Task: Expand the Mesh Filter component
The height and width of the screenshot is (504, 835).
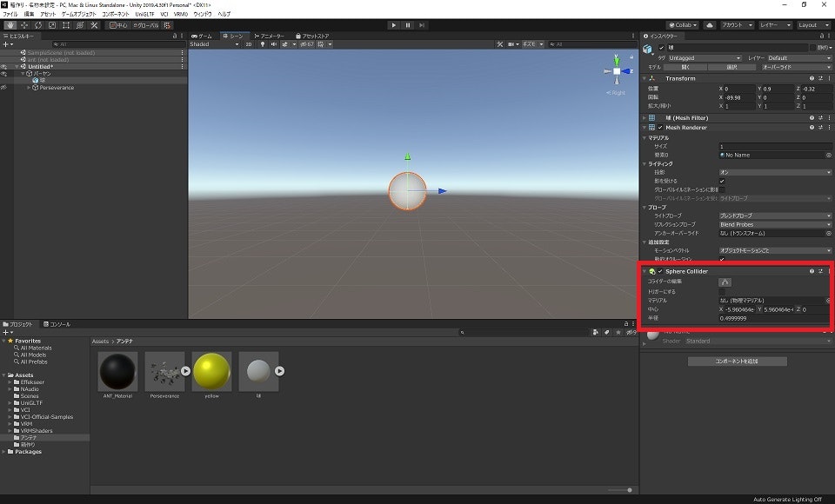Action: (645, 117)
